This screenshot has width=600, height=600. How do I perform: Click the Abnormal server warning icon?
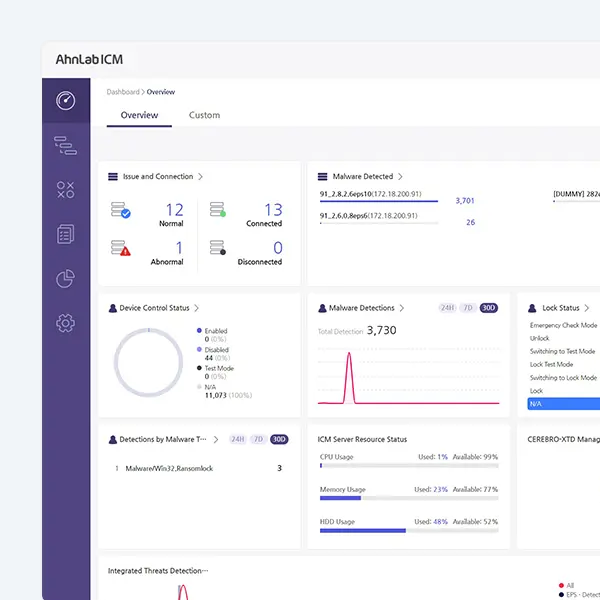pyautogui.click(x=120, y=249)
